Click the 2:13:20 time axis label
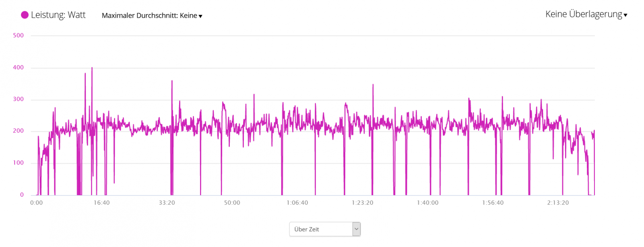The height and width of the screenshot is (247, 644). click(558, 203)
